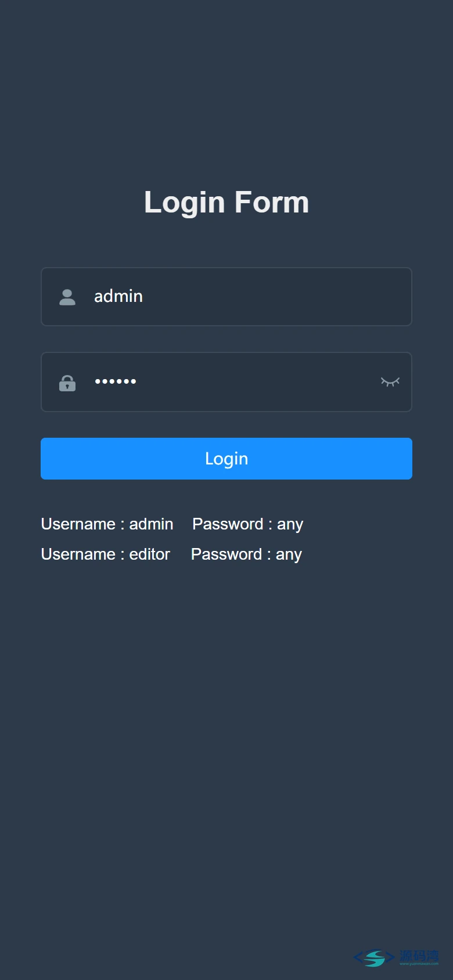Focus the password input box
The image size is (453, 980).
click(227, 382)
